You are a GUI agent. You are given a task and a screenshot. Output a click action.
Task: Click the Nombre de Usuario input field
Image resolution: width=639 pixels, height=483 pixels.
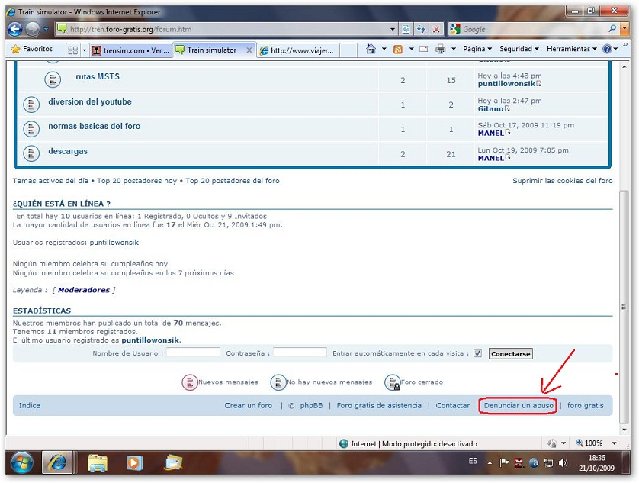pos(192,353)
